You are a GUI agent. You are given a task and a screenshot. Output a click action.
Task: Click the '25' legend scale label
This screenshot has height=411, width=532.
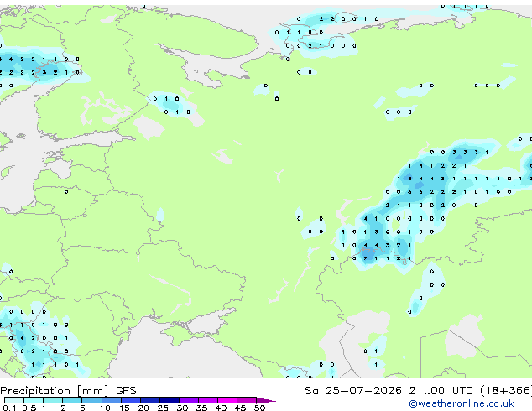click(163, 408)
